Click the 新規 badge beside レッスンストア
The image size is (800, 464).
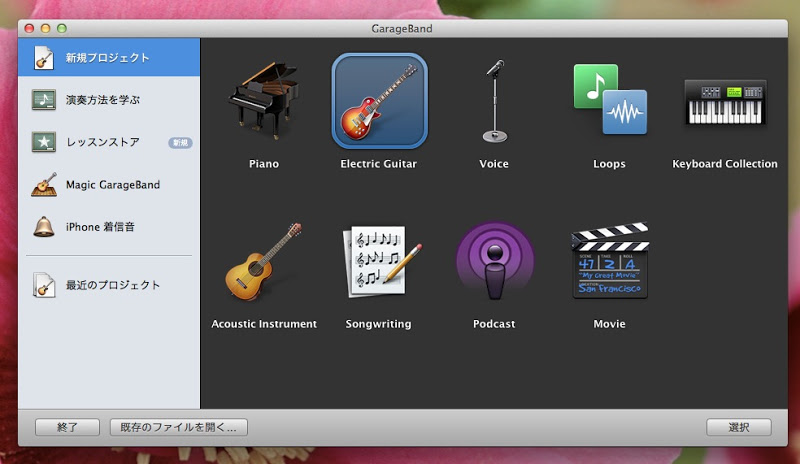coord(180,142)
